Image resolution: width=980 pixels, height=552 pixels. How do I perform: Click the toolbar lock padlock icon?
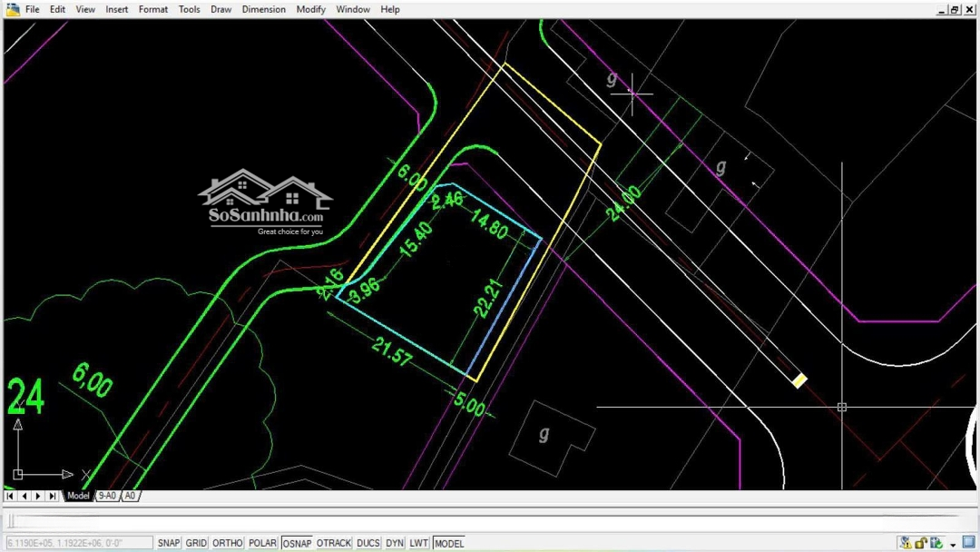tap(921, 543)
